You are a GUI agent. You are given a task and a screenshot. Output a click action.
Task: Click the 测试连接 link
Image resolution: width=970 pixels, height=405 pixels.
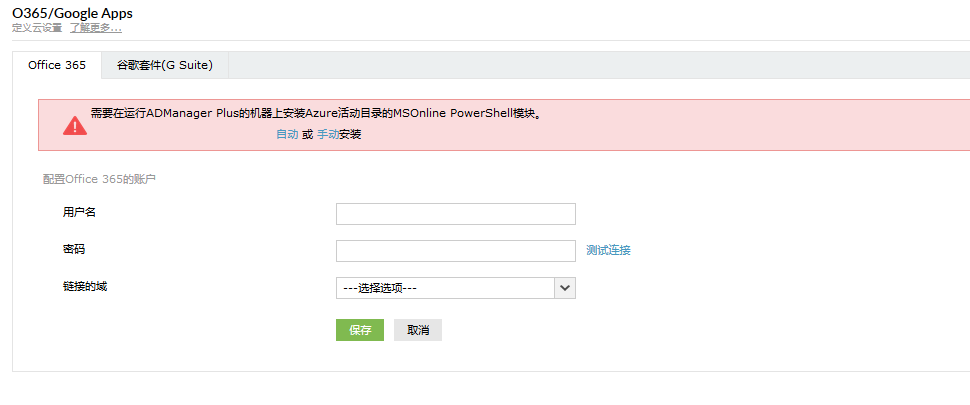[x=609, y=250]
